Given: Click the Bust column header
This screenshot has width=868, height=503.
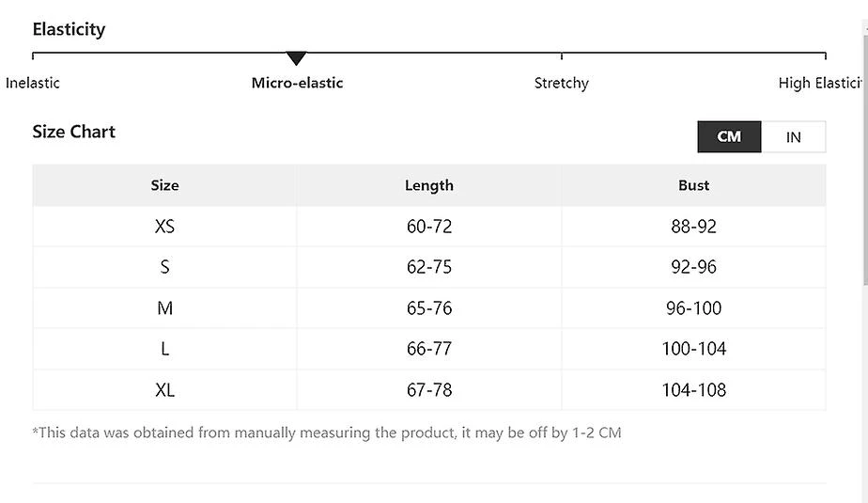Looking at the screenshot, I should [693, 185].
